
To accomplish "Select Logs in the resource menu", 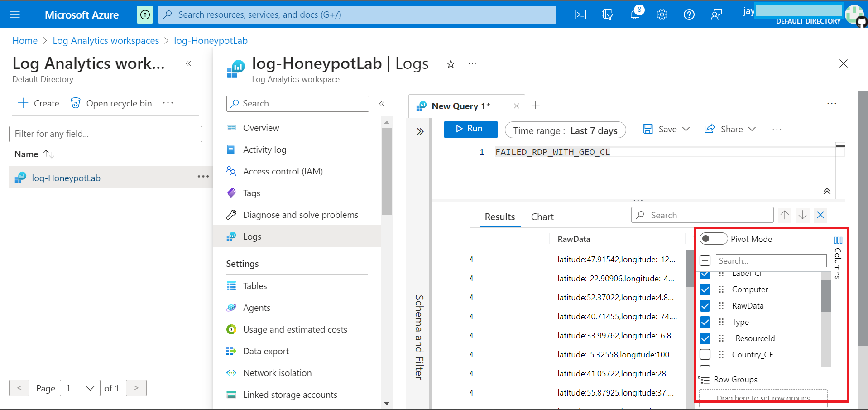I will (297, 236).
